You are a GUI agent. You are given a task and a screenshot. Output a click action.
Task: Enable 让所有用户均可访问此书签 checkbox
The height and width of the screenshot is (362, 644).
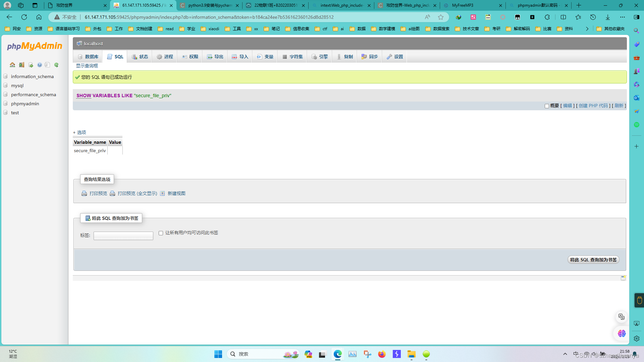point(161,233)
